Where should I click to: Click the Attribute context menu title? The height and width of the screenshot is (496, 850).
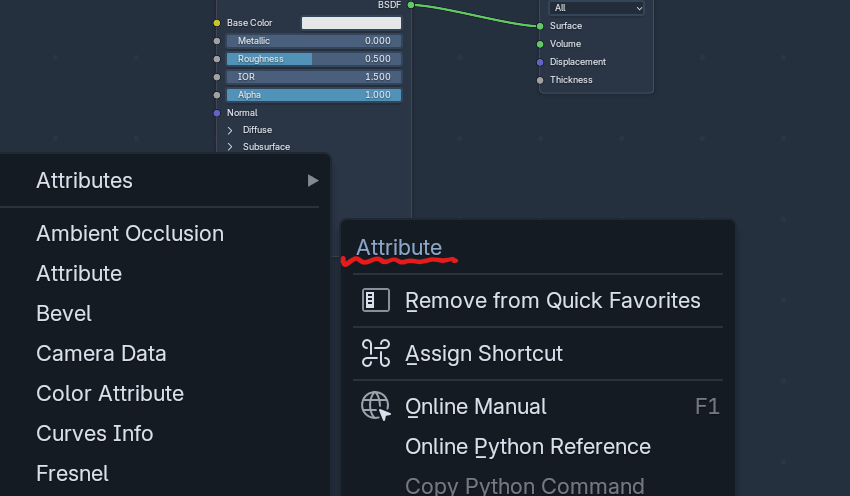point(399,248)
